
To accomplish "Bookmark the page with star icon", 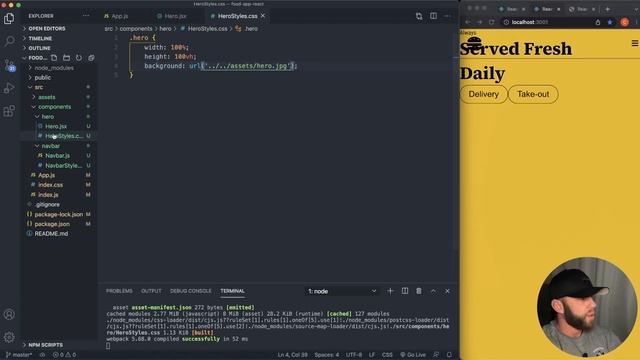I will [x=610, y=22].
